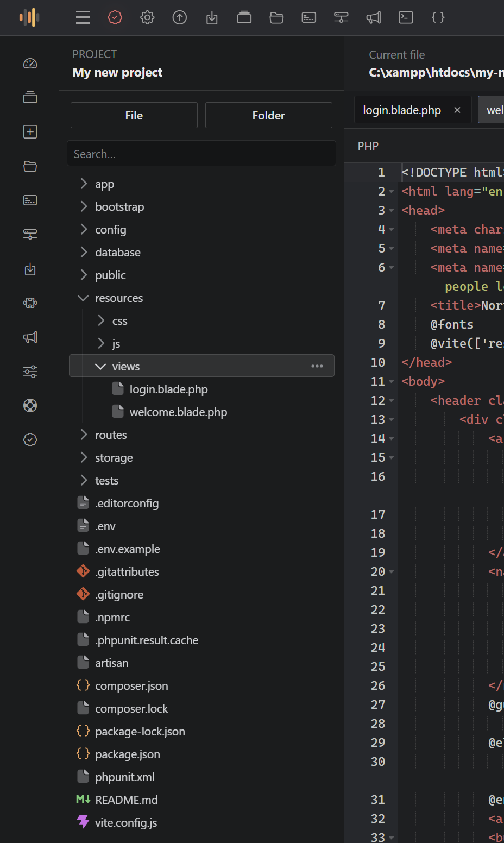The width and height of the screenshot is (504, 843).
Task: Expand the js folder under resources
Action: click(x=101, y=344)
